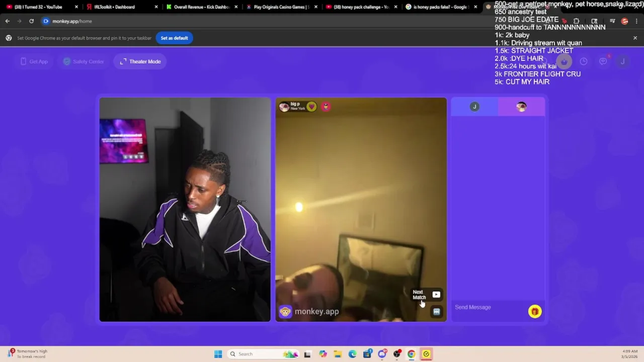Click the Next Match video button
The image size is (644, 362).
(427, 295)
